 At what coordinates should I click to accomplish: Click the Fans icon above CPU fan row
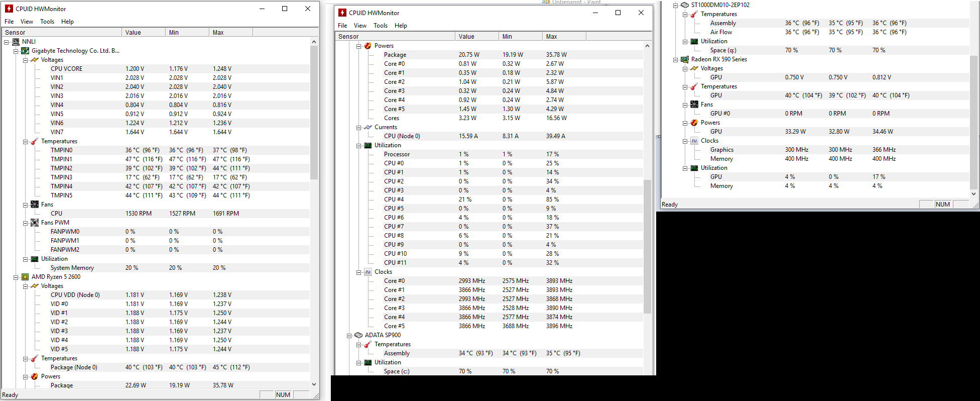point(35,205)
